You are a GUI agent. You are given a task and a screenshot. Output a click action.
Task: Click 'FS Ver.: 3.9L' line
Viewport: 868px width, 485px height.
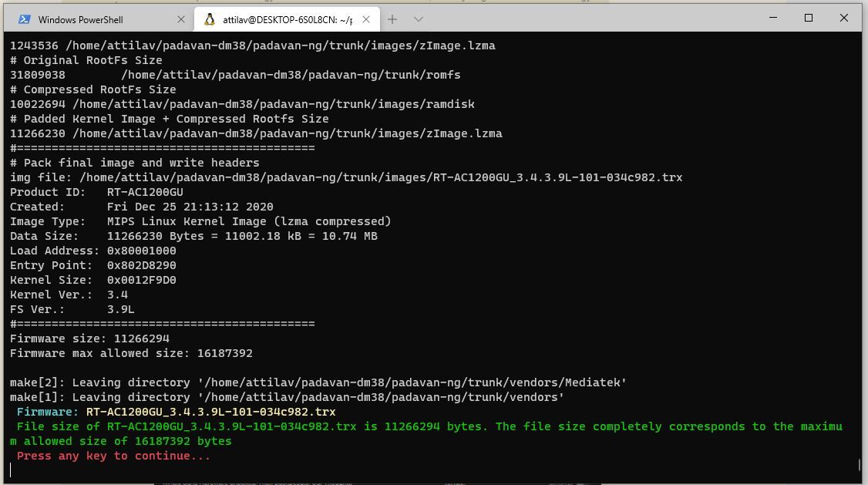tap(72, 309)
